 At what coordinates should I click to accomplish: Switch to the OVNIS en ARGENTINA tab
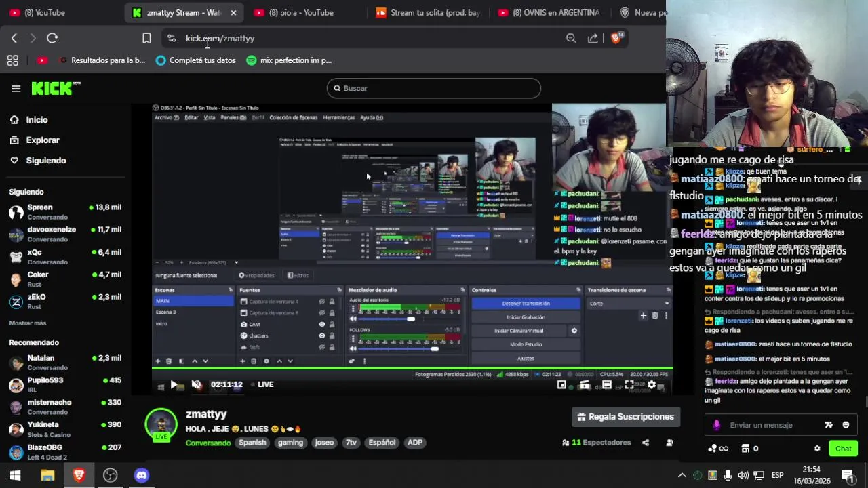pyautogui.click(x=551, y=12)
